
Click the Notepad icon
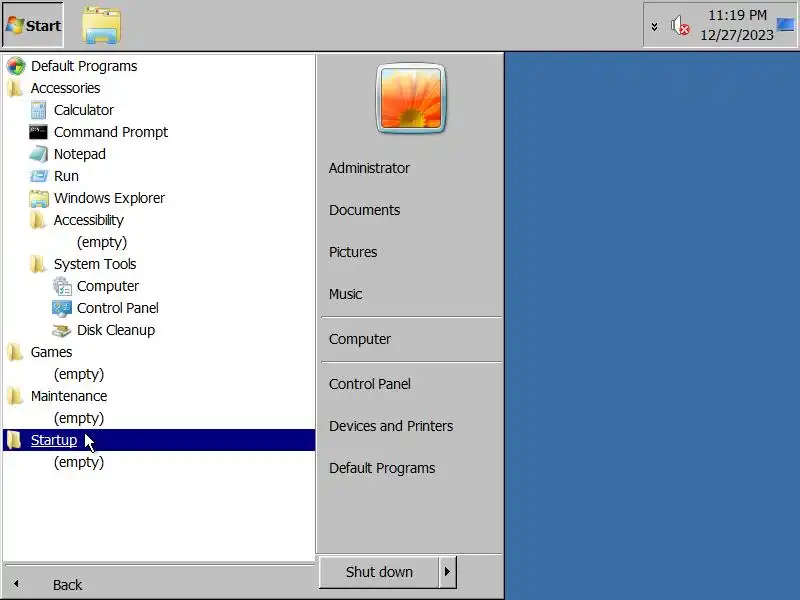pyautogui.click(x=38, y=154)
